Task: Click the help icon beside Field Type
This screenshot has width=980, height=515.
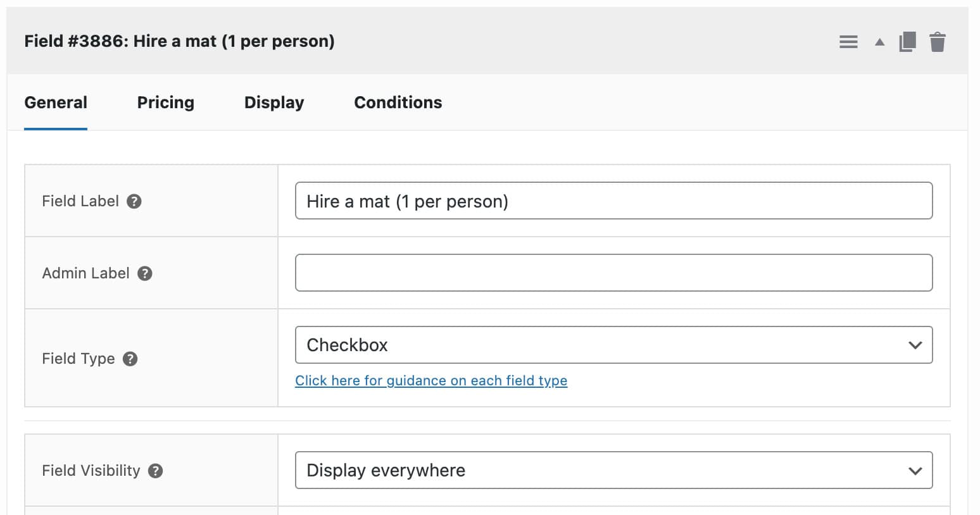Action: pyautogui.click(x=130, y=359)
